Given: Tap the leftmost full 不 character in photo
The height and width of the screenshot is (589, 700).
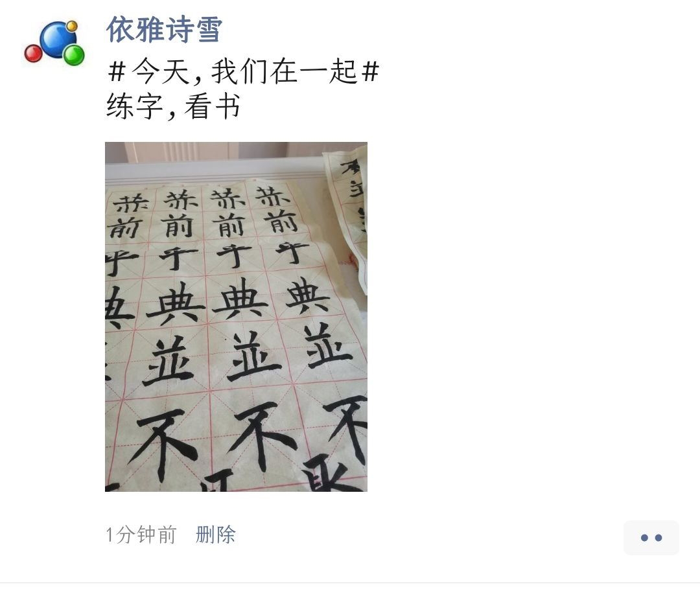Looking at the screenshot, I should (163, 441).
